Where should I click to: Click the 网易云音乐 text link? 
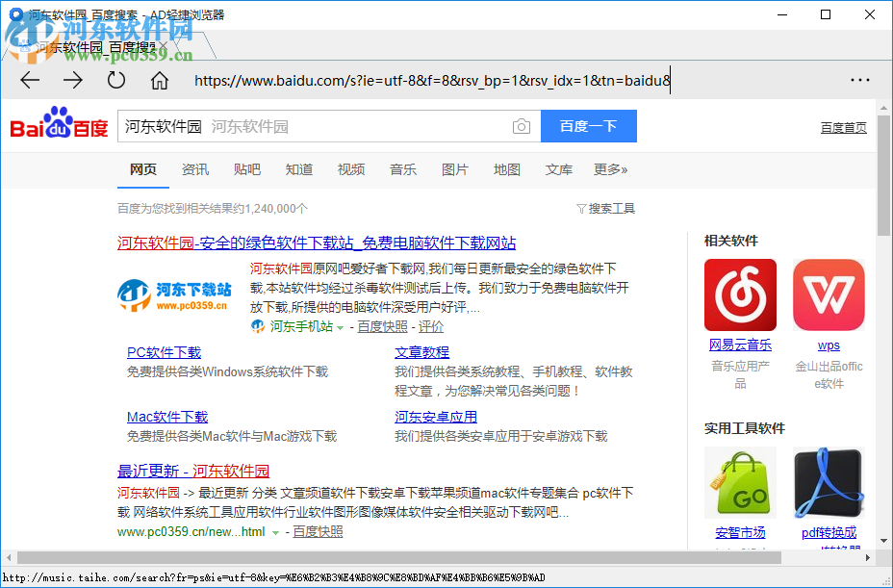click(x=740, y=345)
